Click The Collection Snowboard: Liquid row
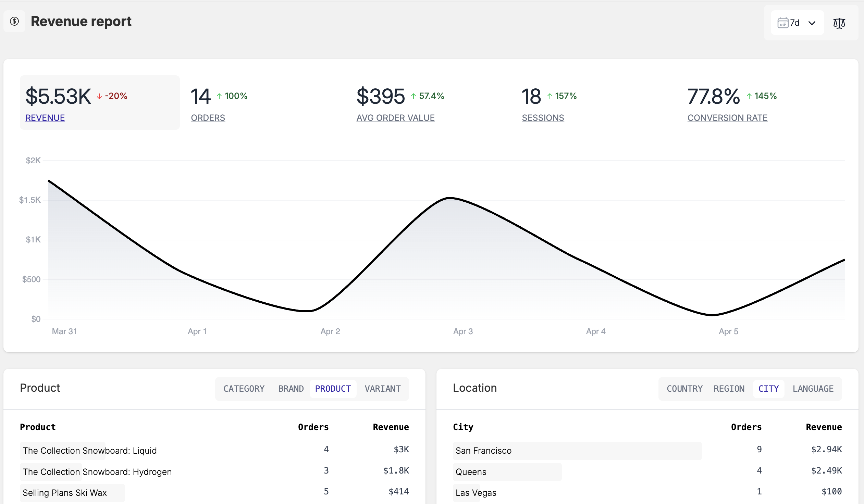The width and height of the screenshot is (864, 504). [x=89, y=451]
